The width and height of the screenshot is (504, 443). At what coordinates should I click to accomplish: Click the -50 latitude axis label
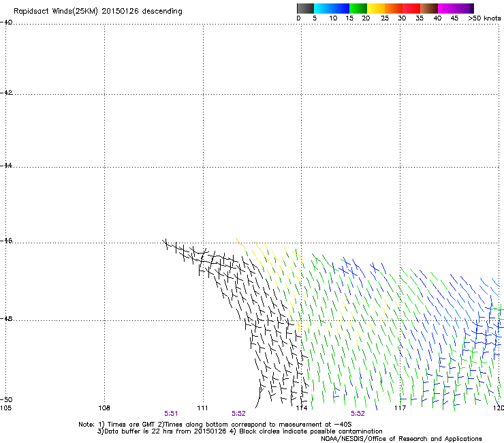(6, 399)
